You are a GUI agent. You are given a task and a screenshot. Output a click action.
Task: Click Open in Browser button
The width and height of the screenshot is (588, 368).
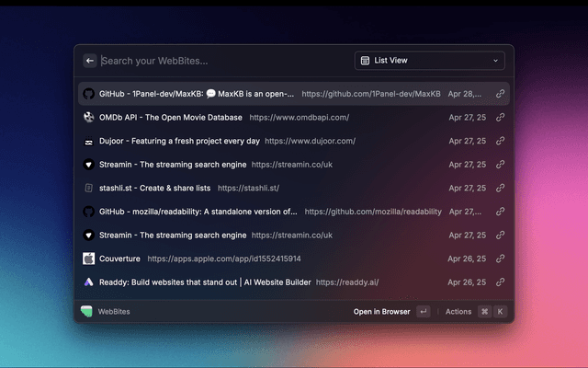click(381, 312)
